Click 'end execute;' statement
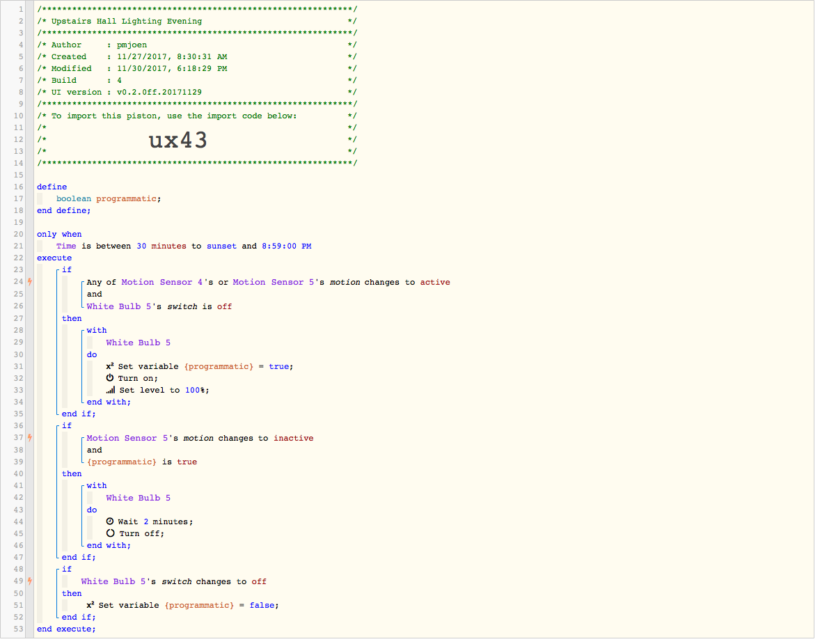The height and width of the screenshot is (644, 820). point(66,630)
